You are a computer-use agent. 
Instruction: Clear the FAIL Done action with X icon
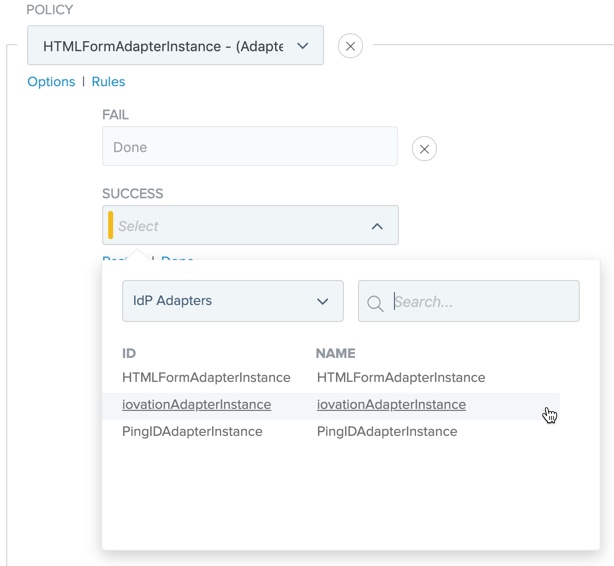click(x=424, y=149)
